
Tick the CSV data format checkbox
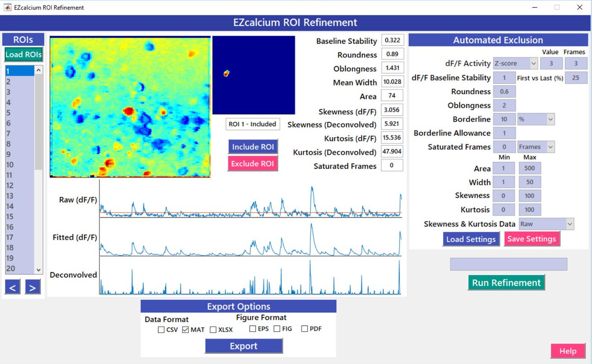coord(161,329)
